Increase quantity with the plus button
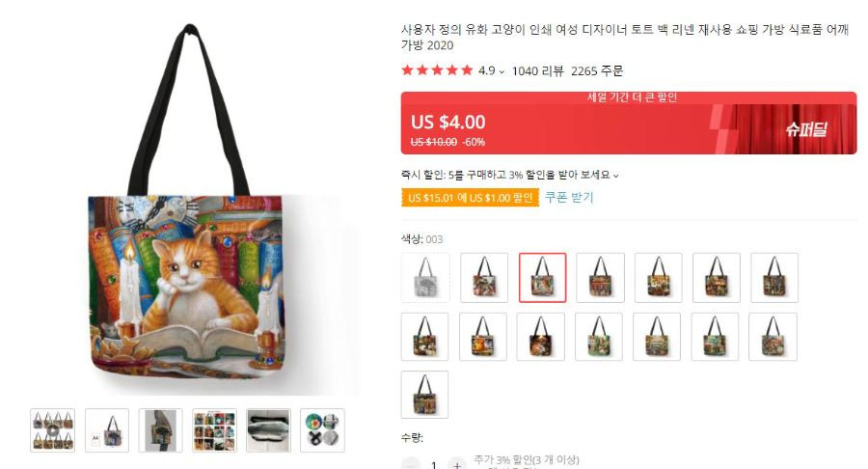 [457, 464]
